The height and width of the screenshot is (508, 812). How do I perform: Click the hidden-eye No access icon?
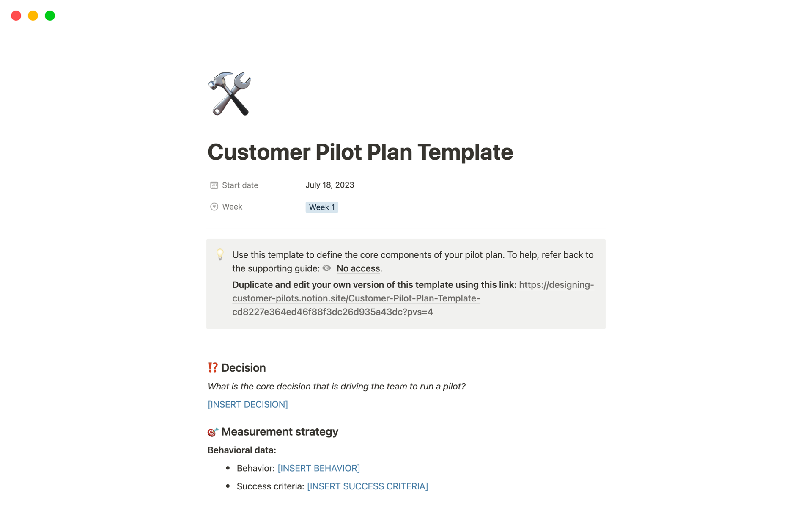point(327,268)
